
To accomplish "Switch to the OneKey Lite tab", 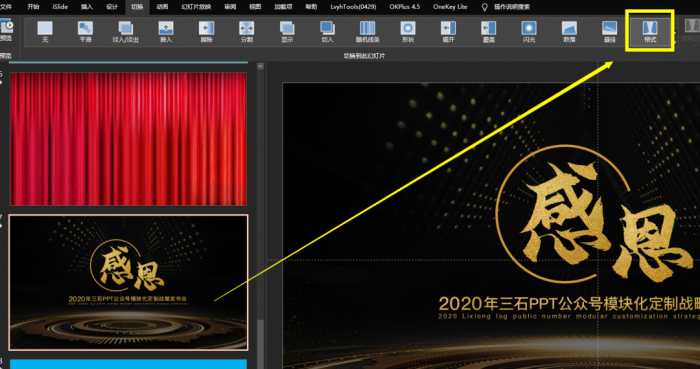I will point(450,7).
